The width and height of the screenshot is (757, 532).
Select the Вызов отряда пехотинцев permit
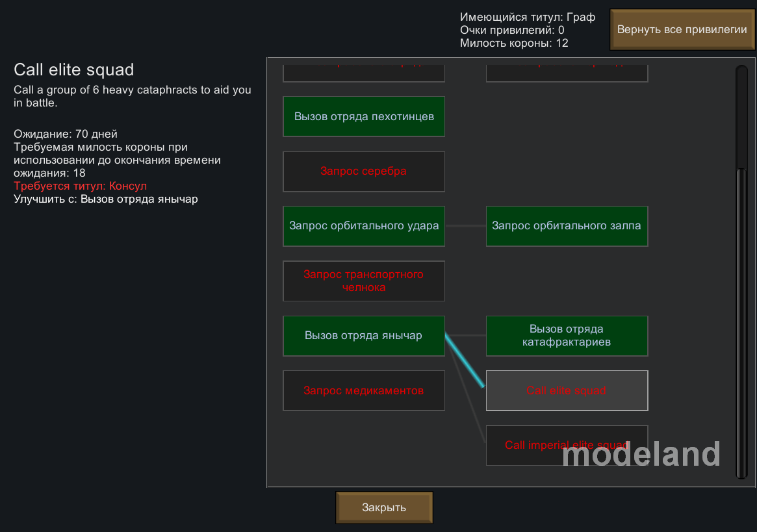tap(364, 116)
